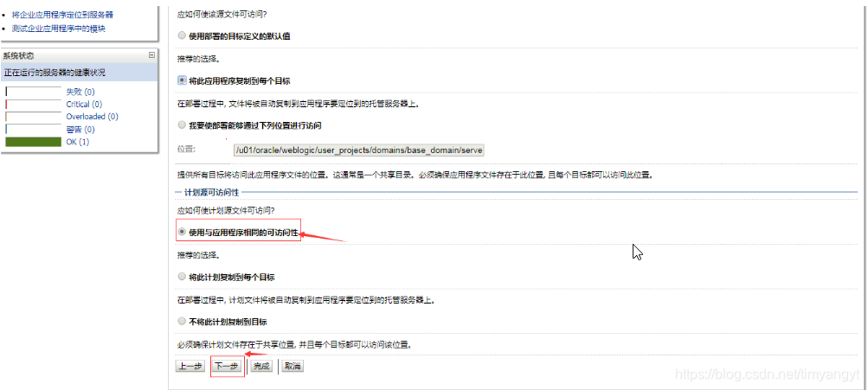Click the 完成 button
This screenshot has height=390, width=868.
260,366
